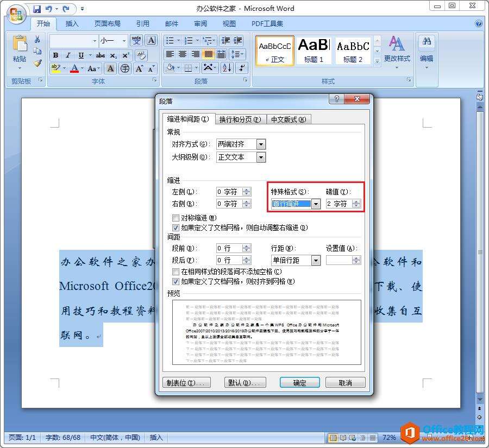Apply subscript formatting
Screen dimensions: 489x448
[113, 55]
